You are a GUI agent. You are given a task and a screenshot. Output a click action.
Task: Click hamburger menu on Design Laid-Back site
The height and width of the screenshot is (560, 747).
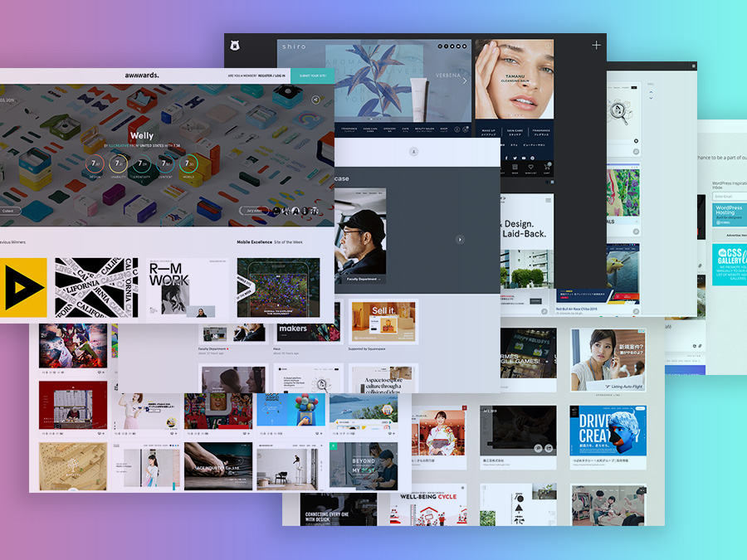tap(549, 201)
